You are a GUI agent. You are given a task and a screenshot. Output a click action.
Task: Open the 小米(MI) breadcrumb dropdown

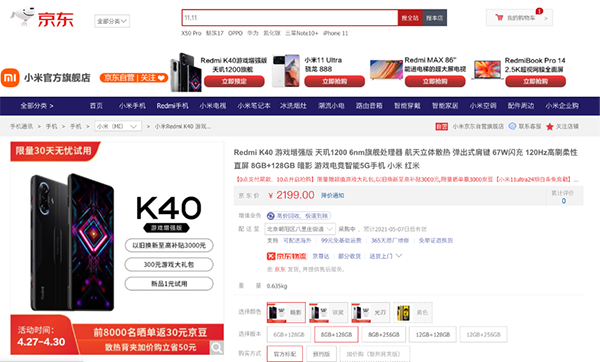click(x=118, y=126)
